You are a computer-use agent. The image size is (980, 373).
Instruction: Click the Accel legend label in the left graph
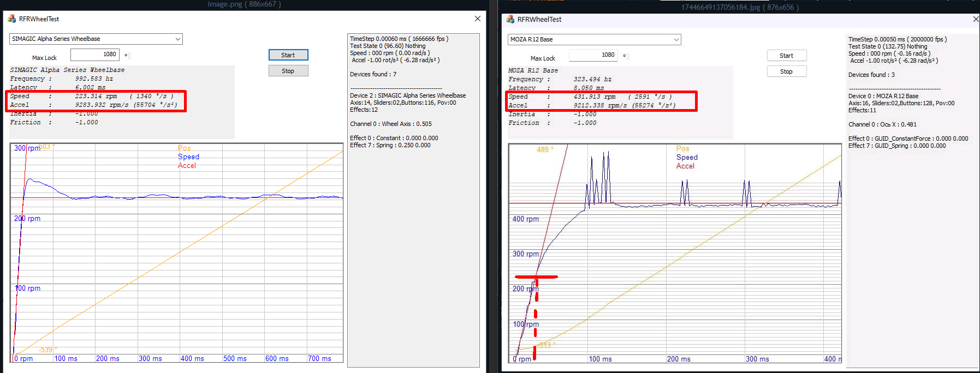(187, 165)
